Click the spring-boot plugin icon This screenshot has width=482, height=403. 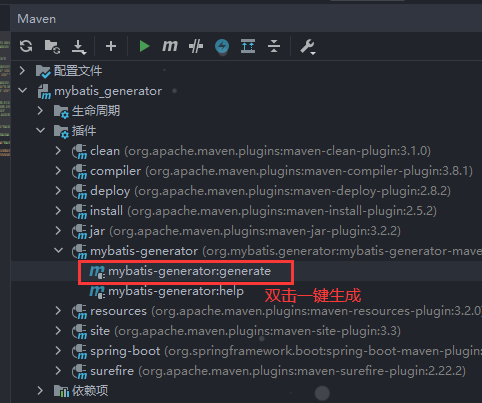click(x=79, y=352)
